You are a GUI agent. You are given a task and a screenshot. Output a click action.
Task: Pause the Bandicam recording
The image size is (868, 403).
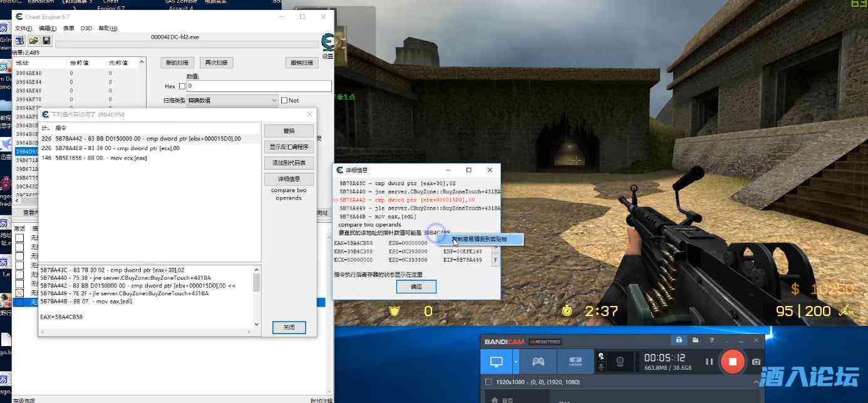tap(710, 362)
